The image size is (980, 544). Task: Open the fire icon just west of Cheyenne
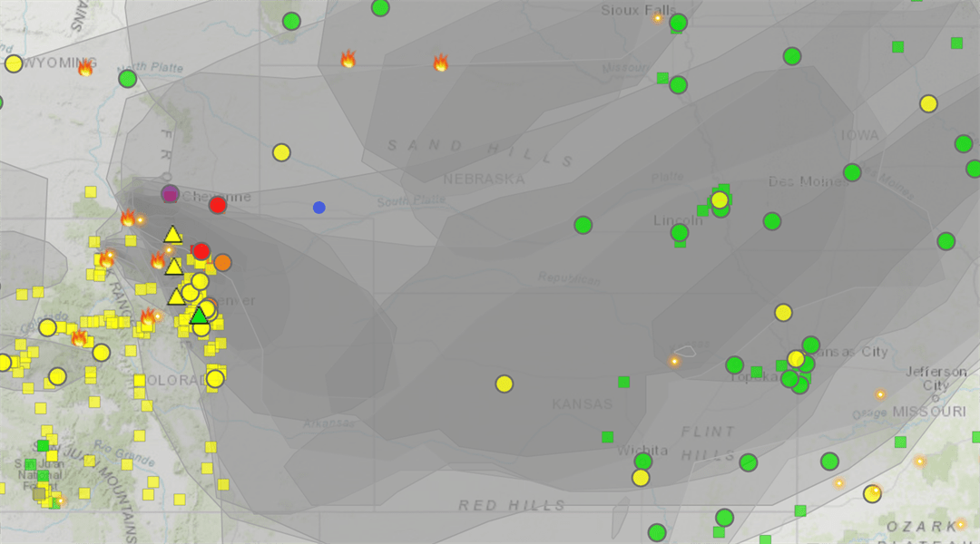128,218
